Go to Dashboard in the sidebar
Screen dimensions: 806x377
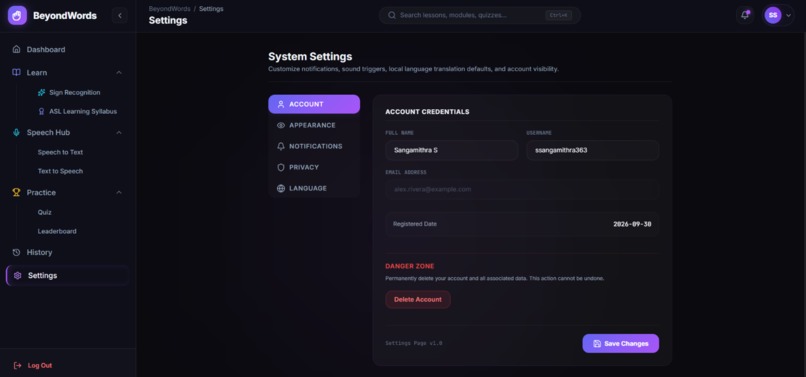pyautogui.click(x=67, y=49)
